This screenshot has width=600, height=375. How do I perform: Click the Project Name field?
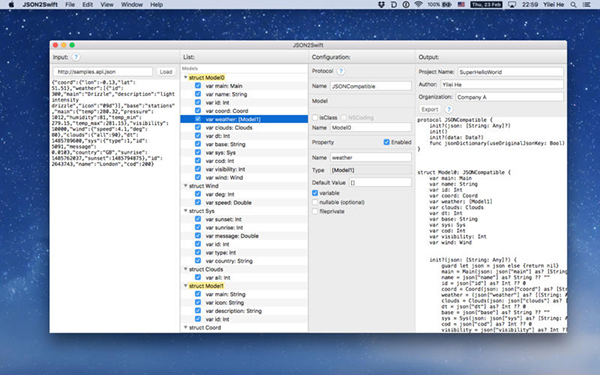pos(510,72)
